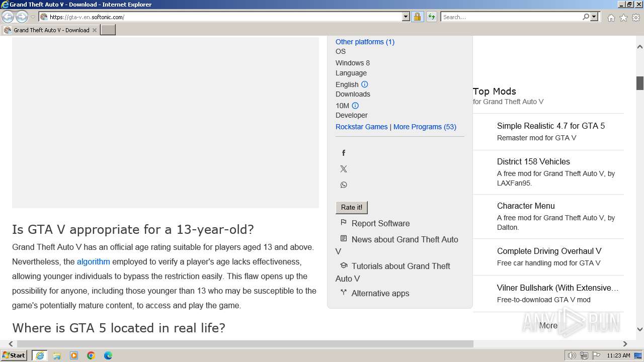Expand the address bar dropdown arrow
This screenshot has width=644, height=362.
coord(406,17)
